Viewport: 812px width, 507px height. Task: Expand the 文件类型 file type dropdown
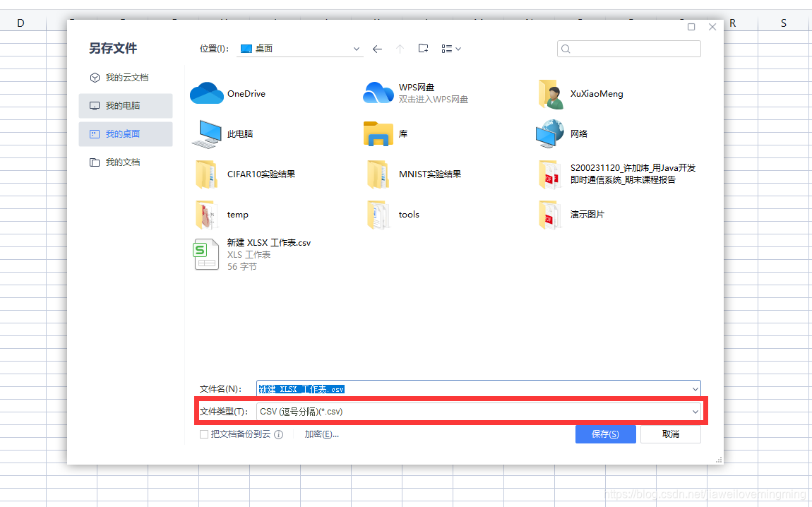pyautogui.click(x=695, y=412)
